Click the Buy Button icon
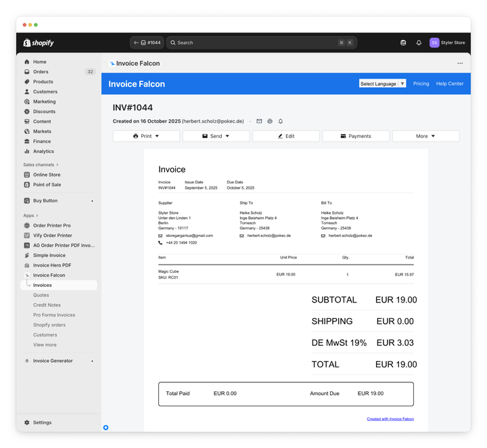The height and width of the screenshot is (448, 487). point(27,201)
